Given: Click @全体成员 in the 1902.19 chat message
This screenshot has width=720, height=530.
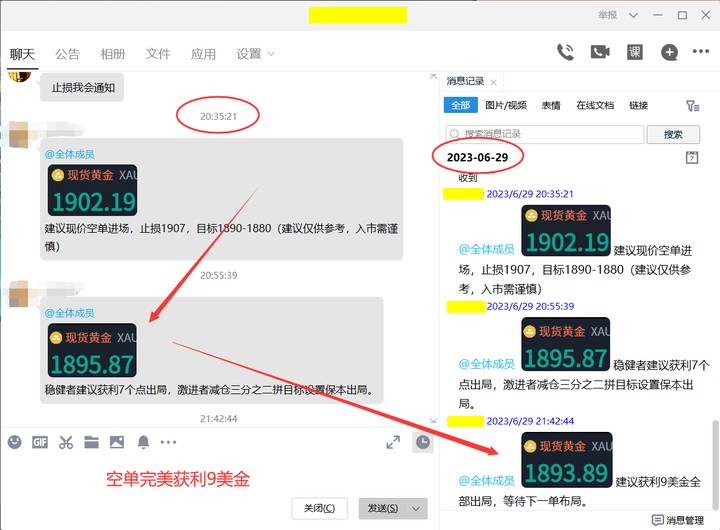Looking at the screenshot, I should [x=69, y=154].
